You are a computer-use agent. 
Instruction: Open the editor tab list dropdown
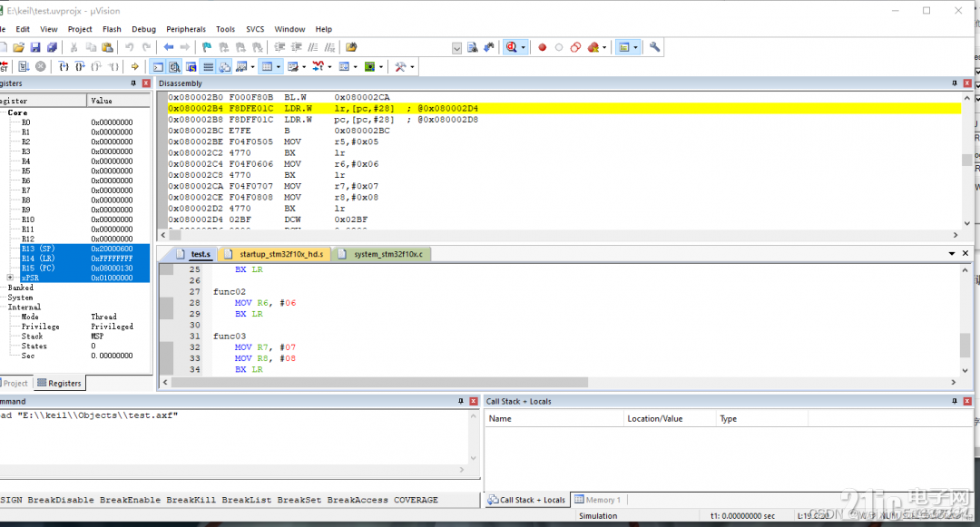(x=952, y=253)
